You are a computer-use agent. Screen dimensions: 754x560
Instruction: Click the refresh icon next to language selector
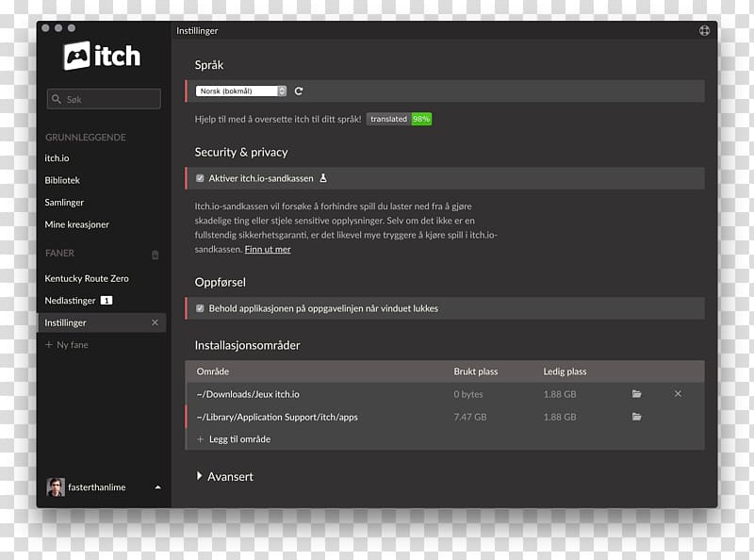point(299,91)
